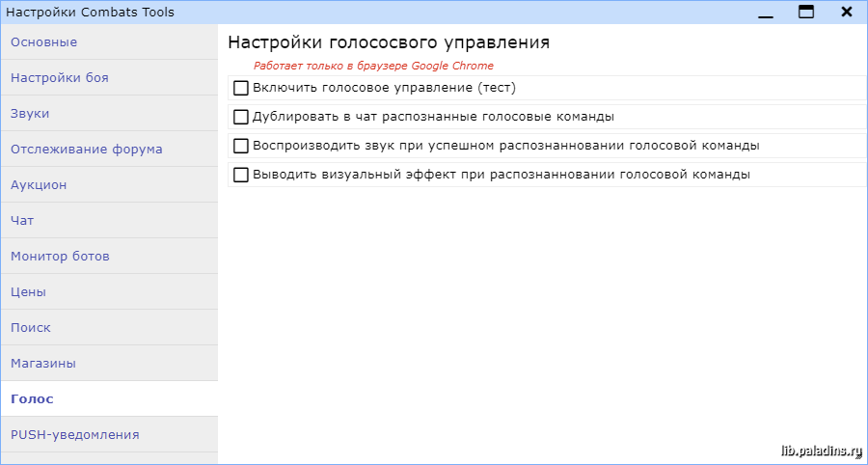Switch to the Цены tab
The height and width of the screenshot is (465, 868).
click(x=110, y=291)
